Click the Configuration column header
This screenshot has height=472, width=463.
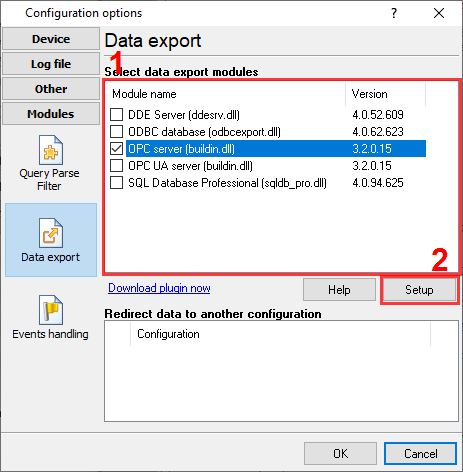tap(280, 334)
